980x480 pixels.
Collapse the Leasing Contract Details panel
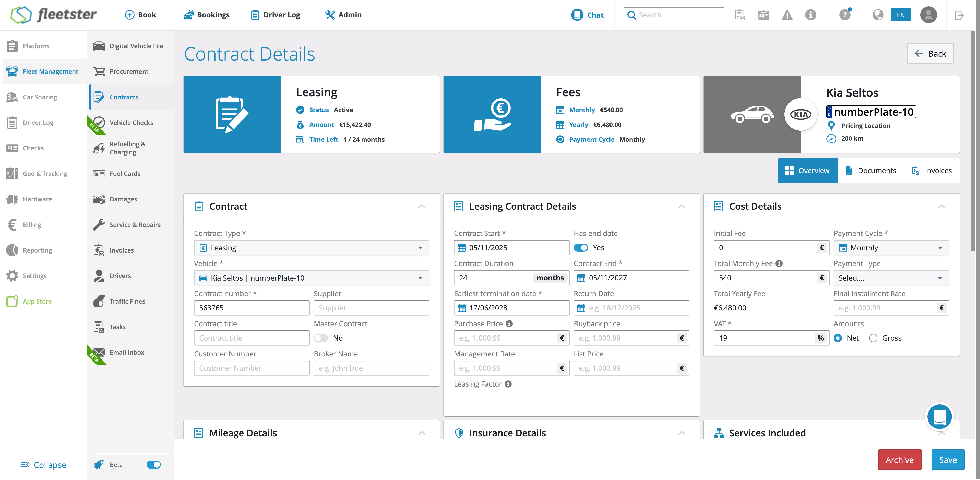pos(681,207)
